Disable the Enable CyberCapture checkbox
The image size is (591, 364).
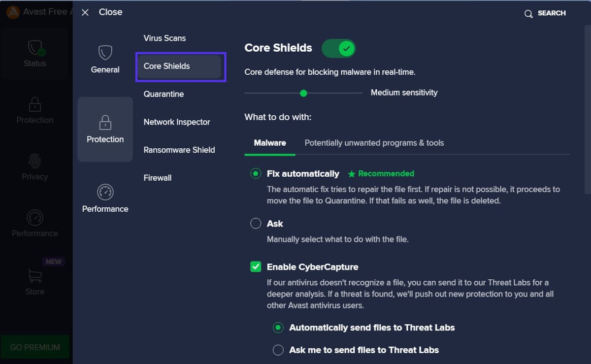point(256,266)
